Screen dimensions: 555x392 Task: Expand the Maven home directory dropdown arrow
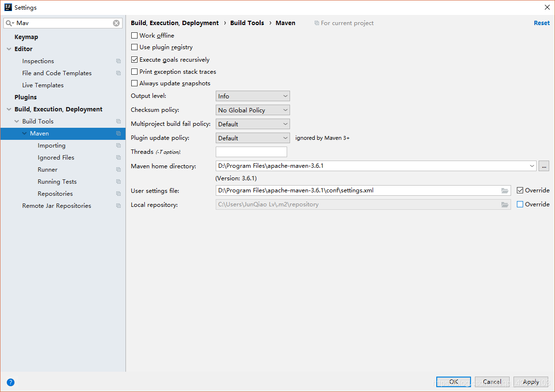pyautogui.click(x=532, y=166)
